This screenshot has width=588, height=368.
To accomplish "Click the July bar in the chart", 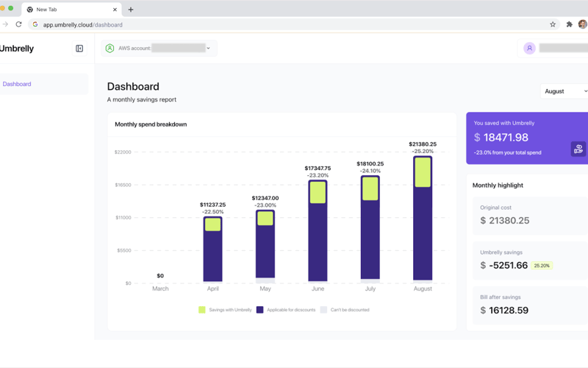I will (370, 229).
